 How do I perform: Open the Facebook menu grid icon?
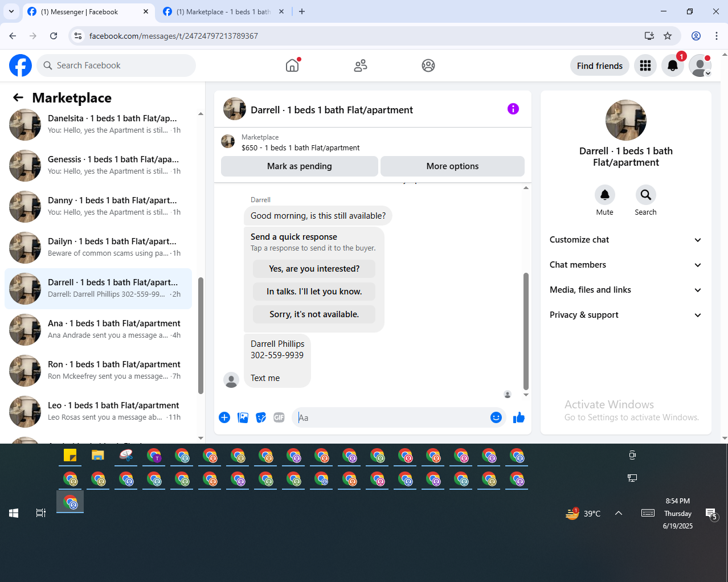click(645, 65)
